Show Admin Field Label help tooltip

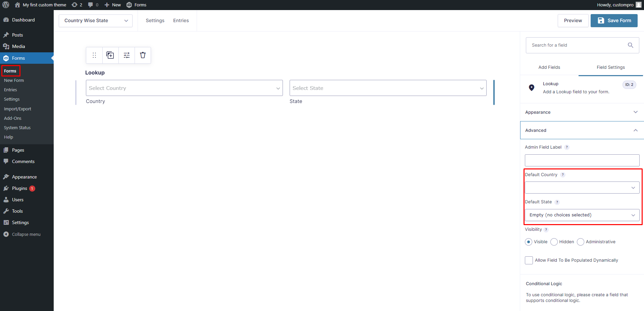click(567, 147)
